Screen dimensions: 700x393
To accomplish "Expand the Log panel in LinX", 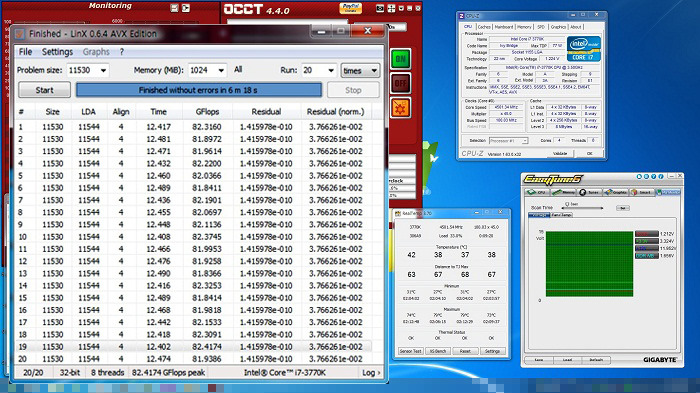I will [x=371, y=372].
